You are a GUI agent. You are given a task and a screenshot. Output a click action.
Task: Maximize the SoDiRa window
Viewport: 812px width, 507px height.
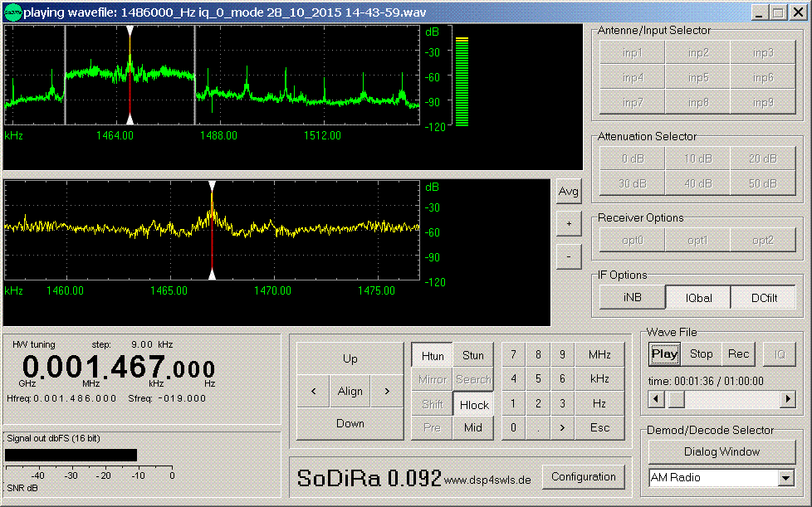[778, 12]
